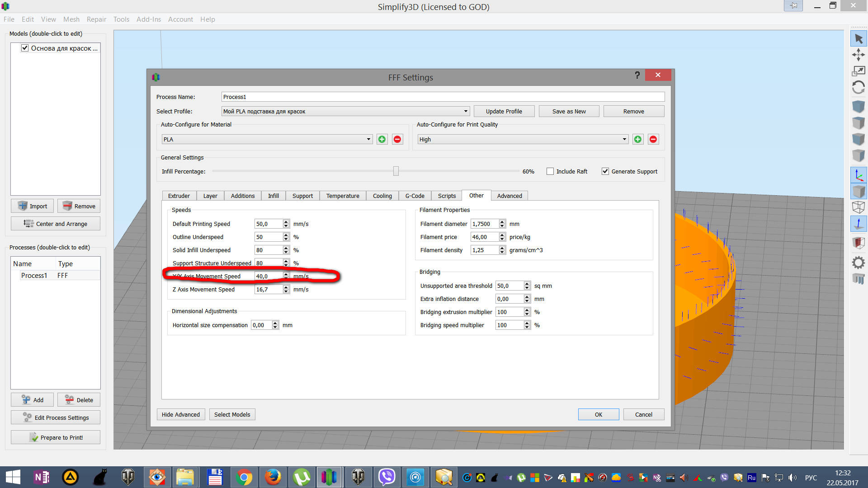Enable the Include Raft checkbox

click(x=550, y=171)
